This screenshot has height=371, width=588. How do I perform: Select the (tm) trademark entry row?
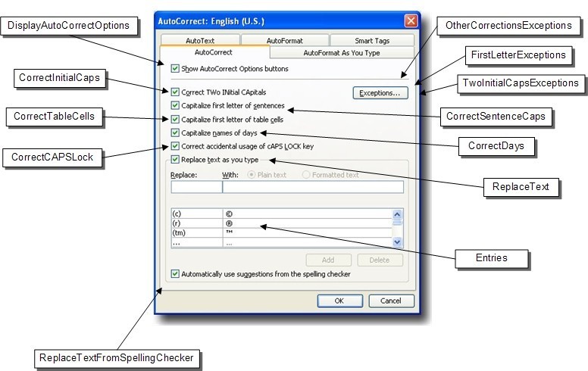click(x=282, y=232)
